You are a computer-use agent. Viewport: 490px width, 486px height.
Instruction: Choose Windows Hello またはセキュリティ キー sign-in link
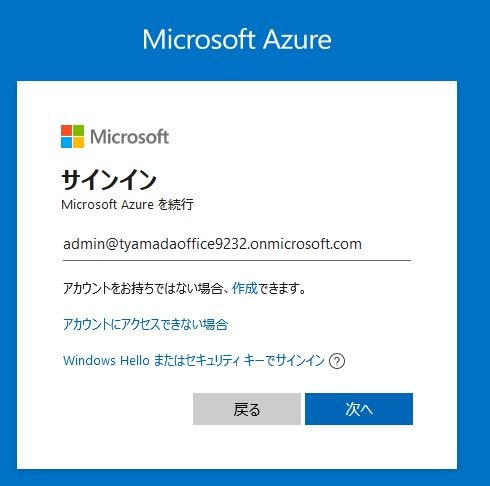(194, 360)
